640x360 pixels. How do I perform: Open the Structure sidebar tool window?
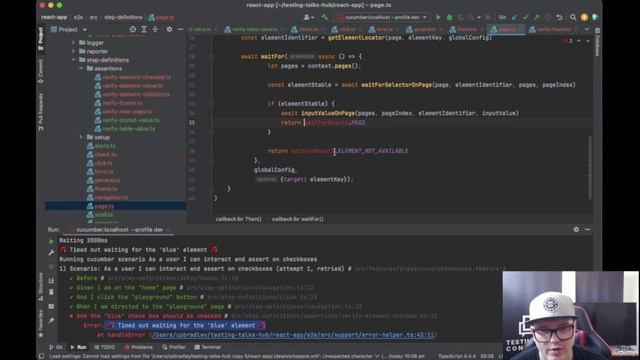coord(40,287)
